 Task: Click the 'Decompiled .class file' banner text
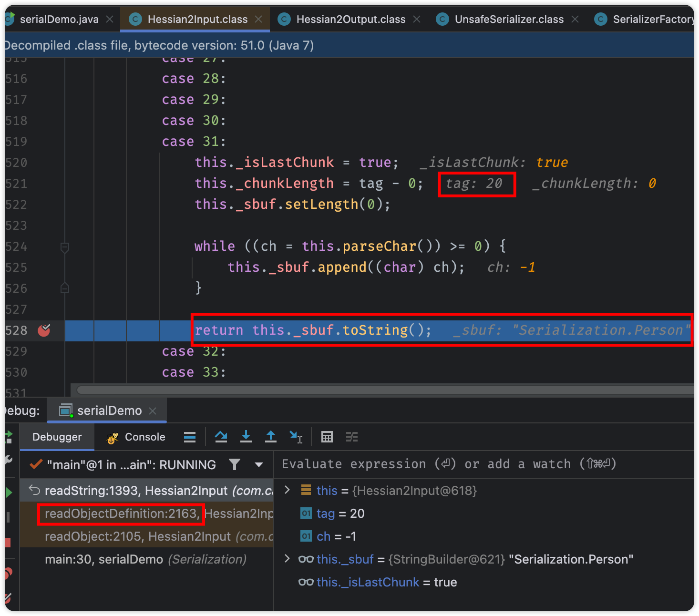click(x=159, y=45)
